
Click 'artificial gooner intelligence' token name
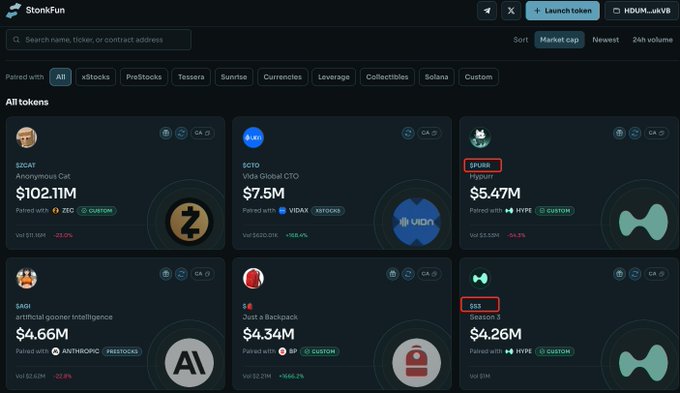(64, 317)
